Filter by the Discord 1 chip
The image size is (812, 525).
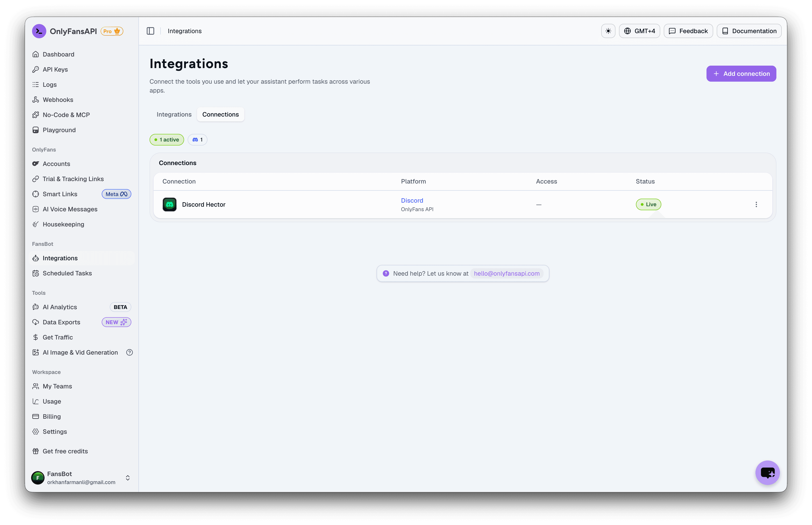pos(197,139)
